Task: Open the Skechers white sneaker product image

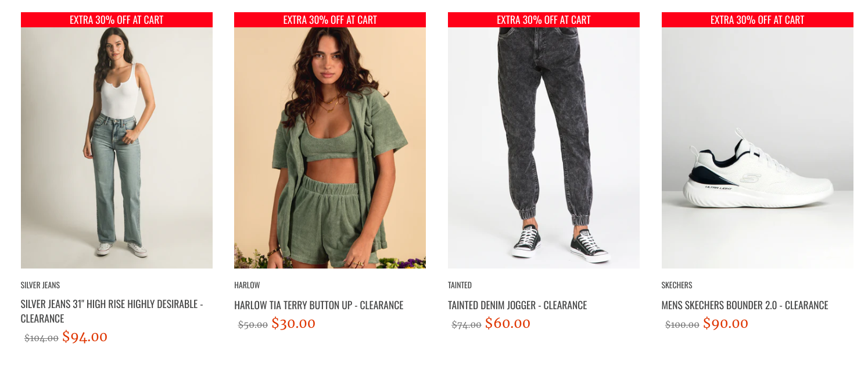Action: tap(757, 148)
